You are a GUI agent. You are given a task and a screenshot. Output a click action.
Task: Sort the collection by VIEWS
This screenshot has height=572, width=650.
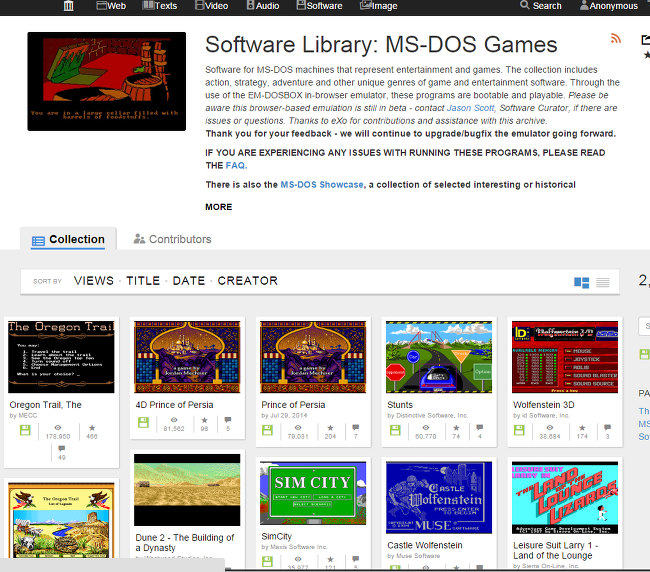(x=94, y=281)
